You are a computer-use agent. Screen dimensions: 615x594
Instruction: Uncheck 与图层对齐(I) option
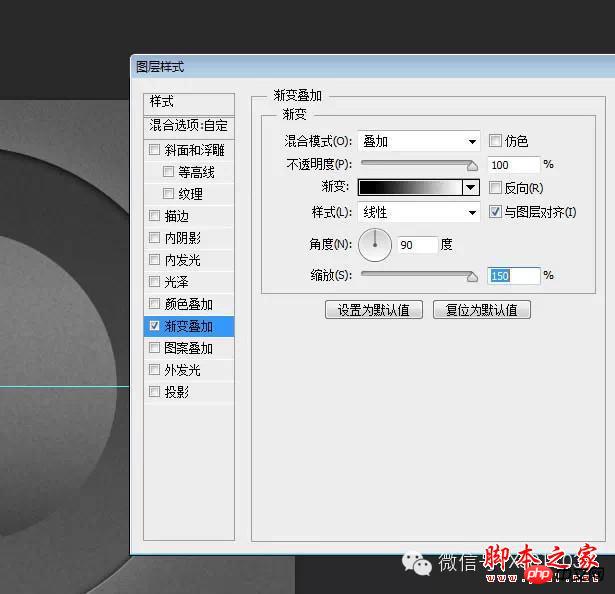pyautogui.click(x=495, y=212)
